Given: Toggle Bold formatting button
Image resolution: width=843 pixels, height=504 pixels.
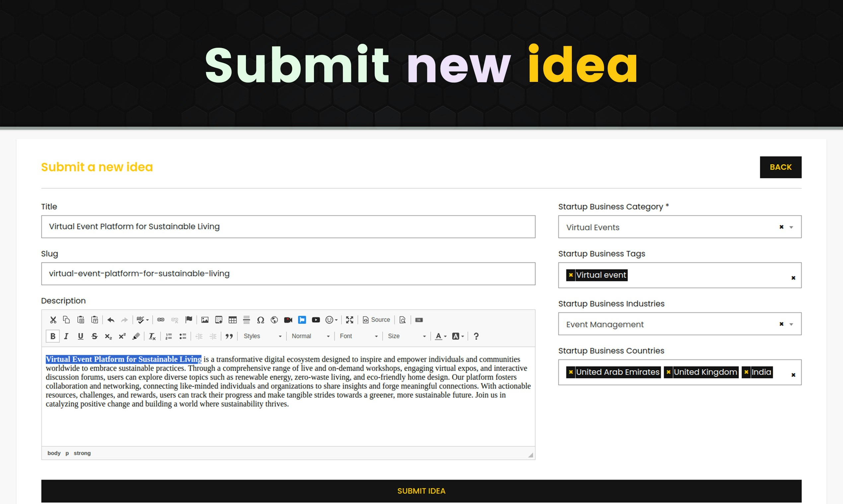Looking at the screenshot, I should (53, 336).
